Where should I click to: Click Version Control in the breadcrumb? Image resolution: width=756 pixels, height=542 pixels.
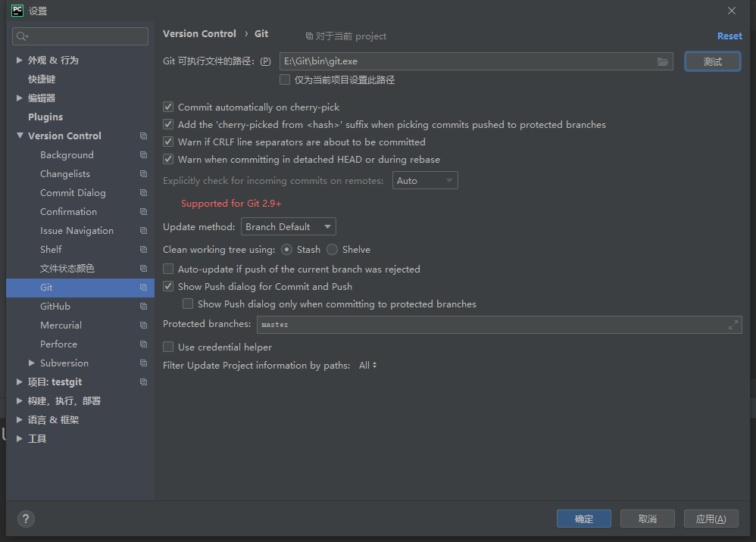click(200, 34)
